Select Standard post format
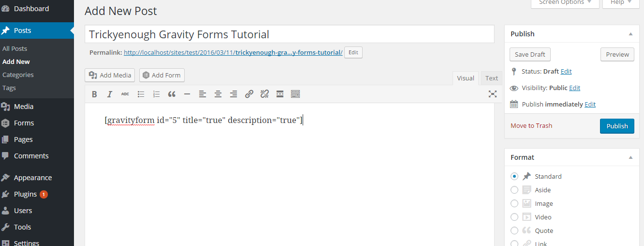The height and width of the screenshot is (246, 644). [x=514, y=176]
